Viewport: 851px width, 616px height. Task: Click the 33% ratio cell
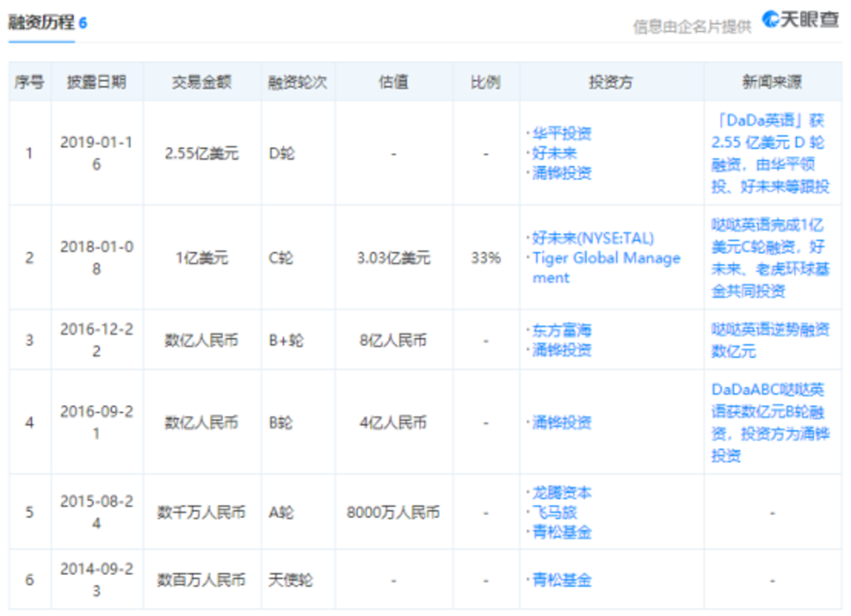coord(485,258)
